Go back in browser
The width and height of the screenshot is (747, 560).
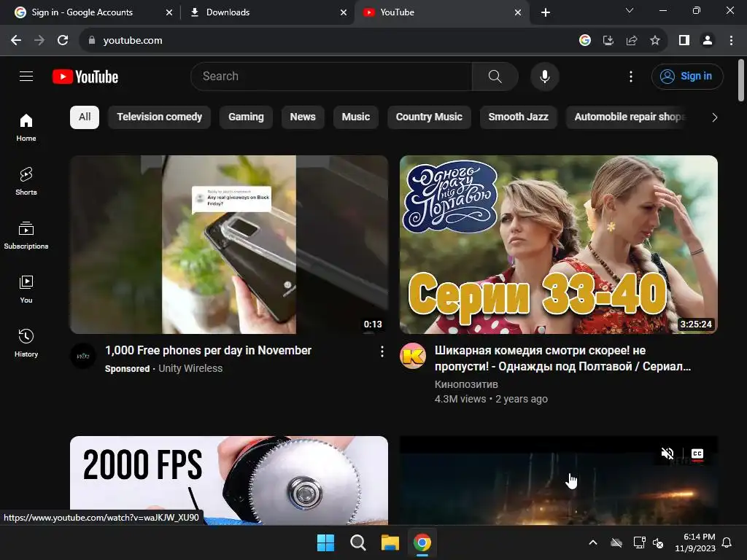pos(16,41)
